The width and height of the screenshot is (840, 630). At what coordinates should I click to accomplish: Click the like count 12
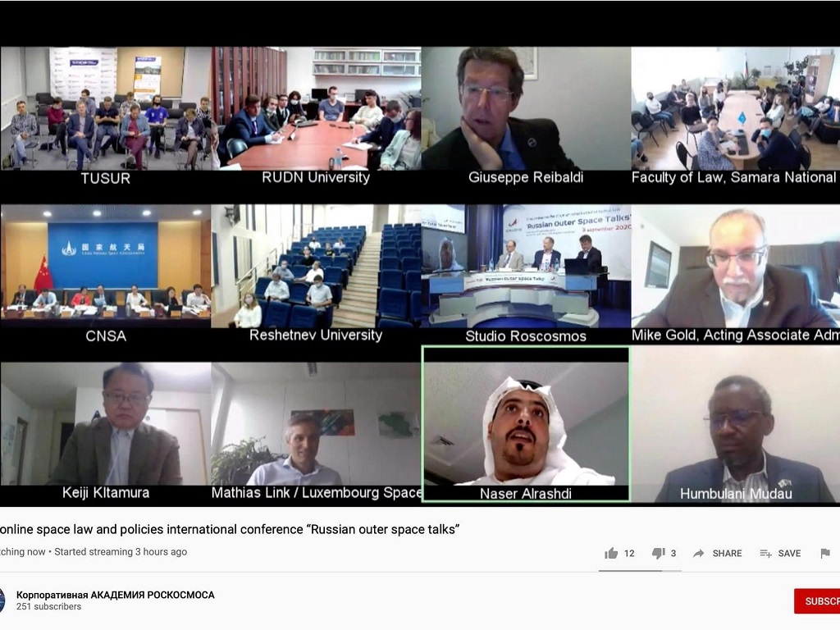[629, 554]
